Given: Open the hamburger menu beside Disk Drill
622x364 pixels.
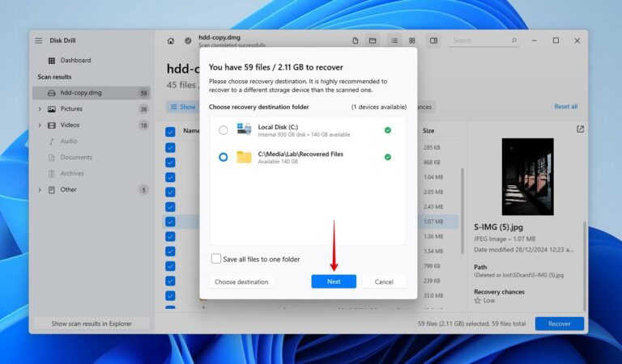Looking at the screenshot, I should coord(38,40).
